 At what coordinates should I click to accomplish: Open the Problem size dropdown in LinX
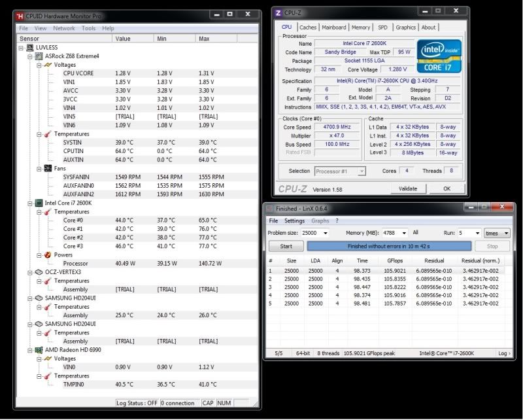(x=325, y=233)
